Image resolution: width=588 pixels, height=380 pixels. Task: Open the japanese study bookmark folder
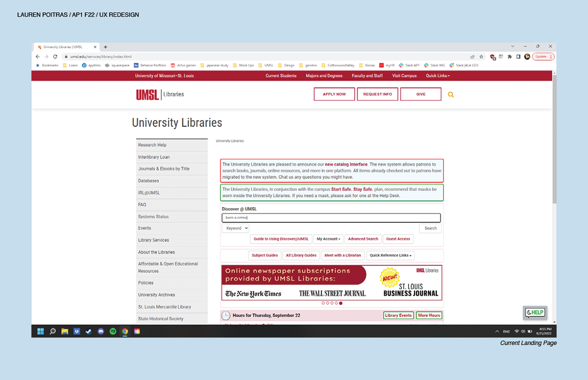point(214,65)
